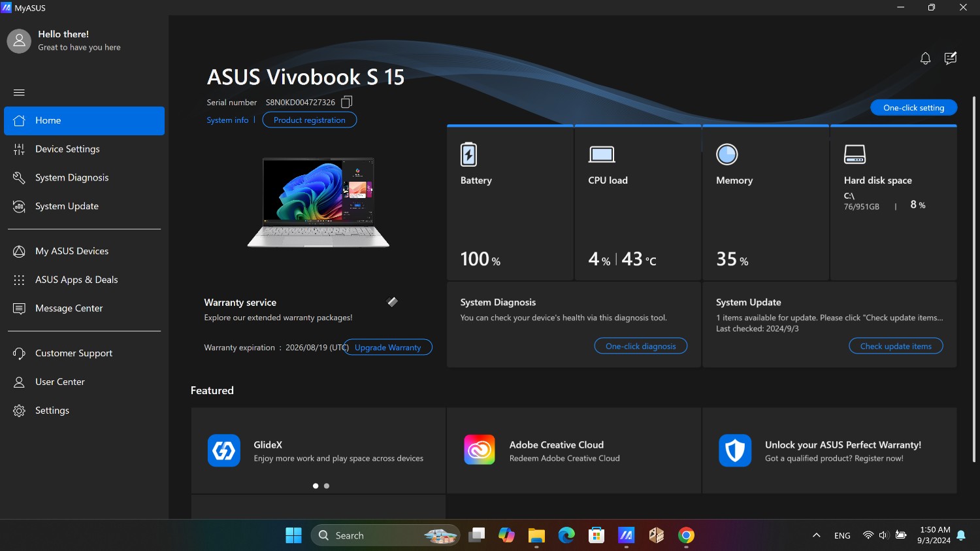Run One-click diagnosis
Image resolution: width=980 pixels, height=551 pixels.
(641, 346)
